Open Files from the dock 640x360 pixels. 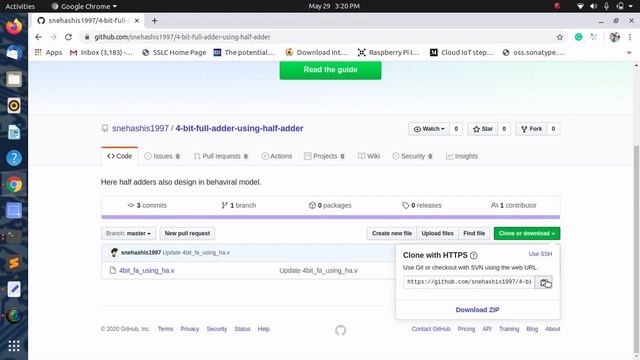(14, 80)
